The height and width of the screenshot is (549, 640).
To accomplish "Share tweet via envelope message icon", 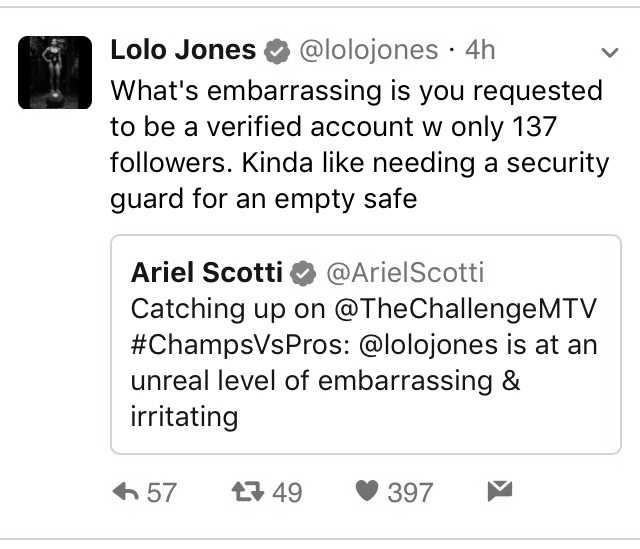I will click(x=500, y=491).
